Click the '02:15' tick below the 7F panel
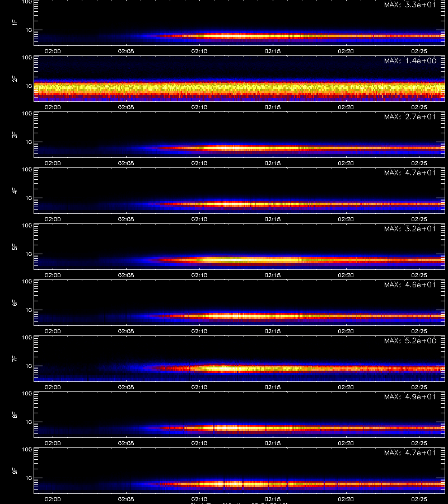This screenshot has width=448, height=504. 273,388
